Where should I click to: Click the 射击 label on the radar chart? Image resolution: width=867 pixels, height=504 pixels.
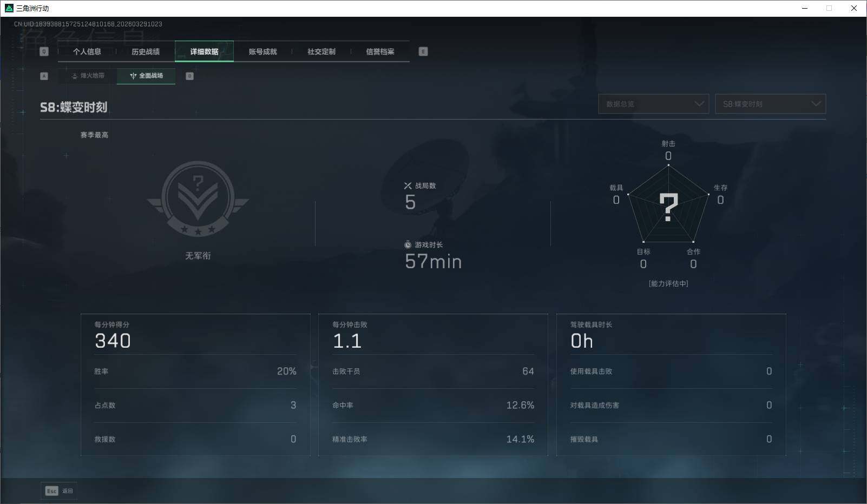(668, 144)
